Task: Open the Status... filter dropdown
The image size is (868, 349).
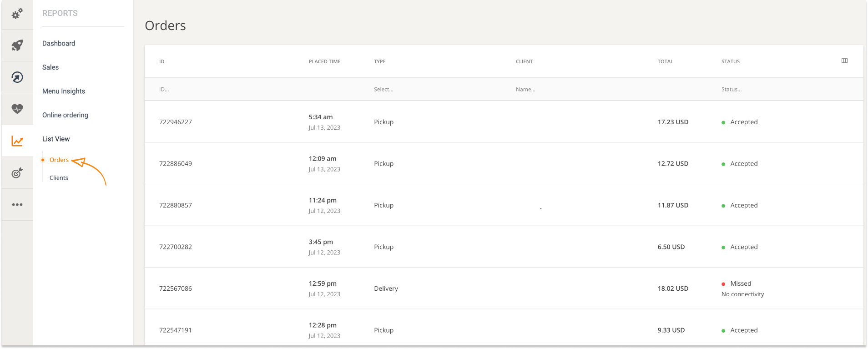Action: tap(773, 90)
